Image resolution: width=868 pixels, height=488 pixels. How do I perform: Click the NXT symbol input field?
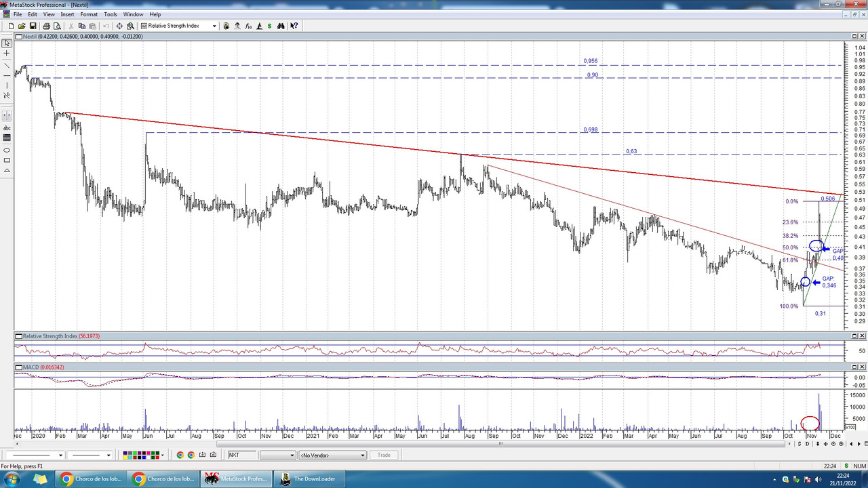click(242, 455)
